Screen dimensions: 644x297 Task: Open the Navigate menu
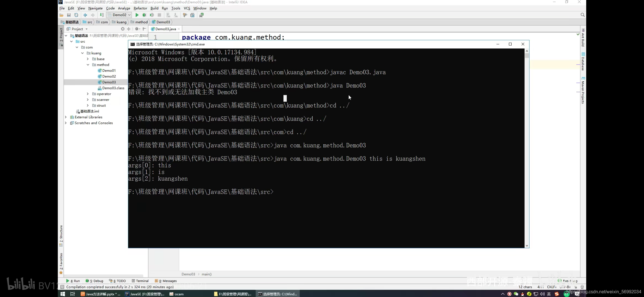(x=95, y=8)
